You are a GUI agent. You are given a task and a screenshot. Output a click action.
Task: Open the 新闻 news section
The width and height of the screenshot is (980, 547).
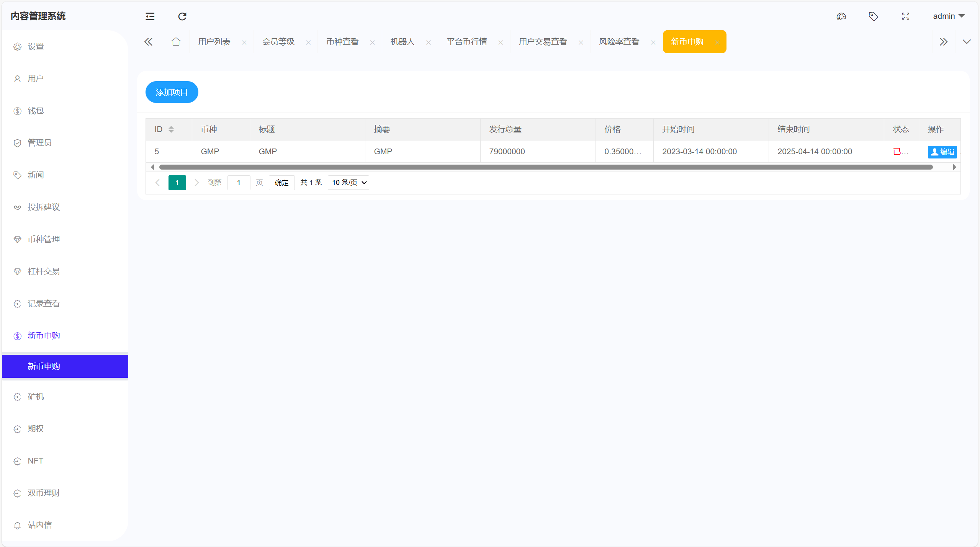pos(36,175)
